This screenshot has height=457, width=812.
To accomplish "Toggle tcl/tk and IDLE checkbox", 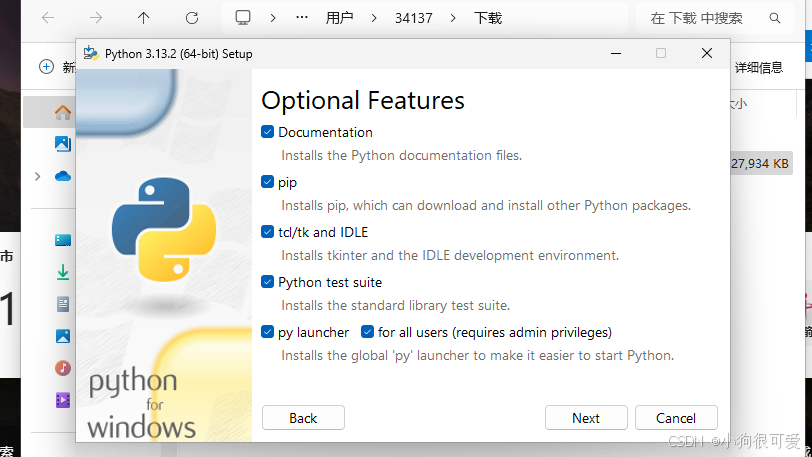I will 267,232.
